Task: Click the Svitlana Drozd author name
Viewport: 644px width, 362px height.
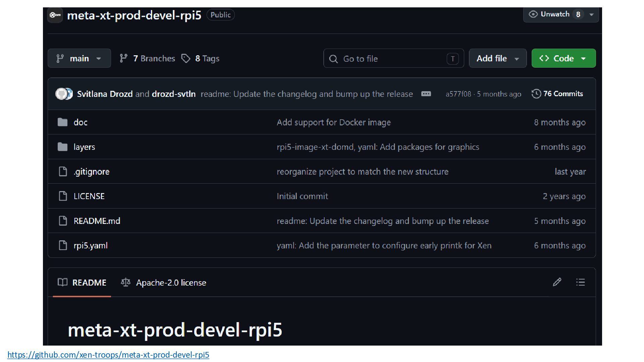Action: (x=105, y=94)
